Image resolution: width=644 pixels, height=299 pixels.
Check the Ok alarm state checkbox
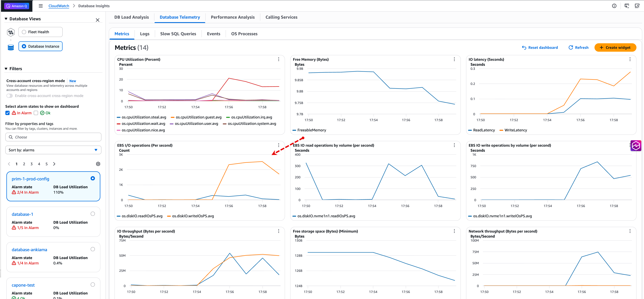(x=36, y=113)
